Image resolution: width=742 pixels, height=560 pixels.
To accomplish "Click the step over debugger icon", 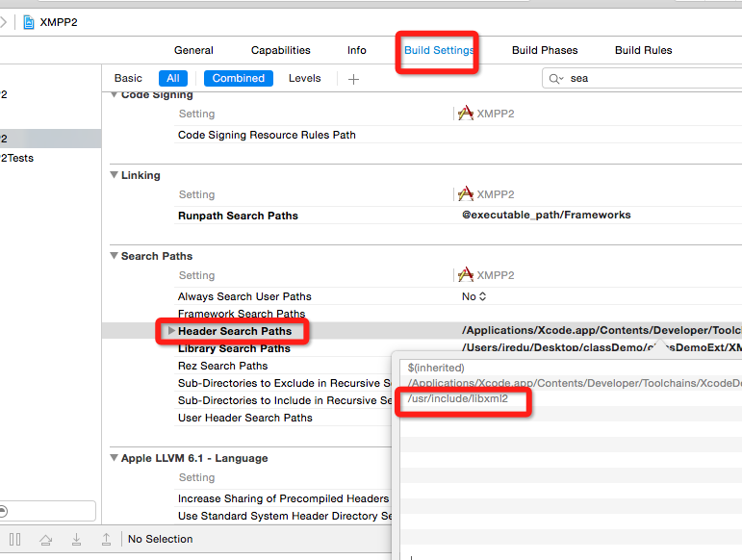I will [x=46, y=539].
